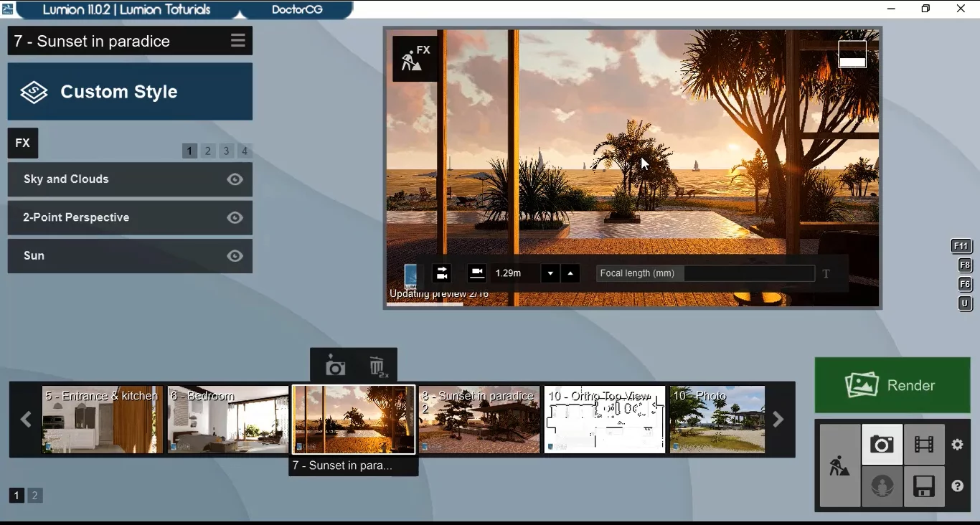
Task: Close the Lumion window
Action: [x=961, y=9]
